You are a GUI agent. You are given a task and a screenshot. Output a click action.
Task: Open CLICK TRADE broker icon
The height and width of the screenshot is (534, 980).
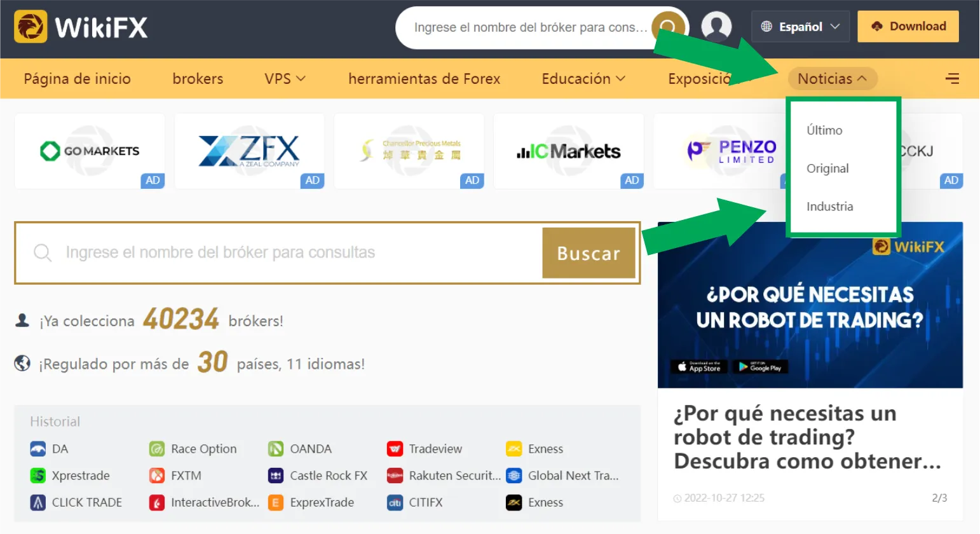tap(38, 502)
